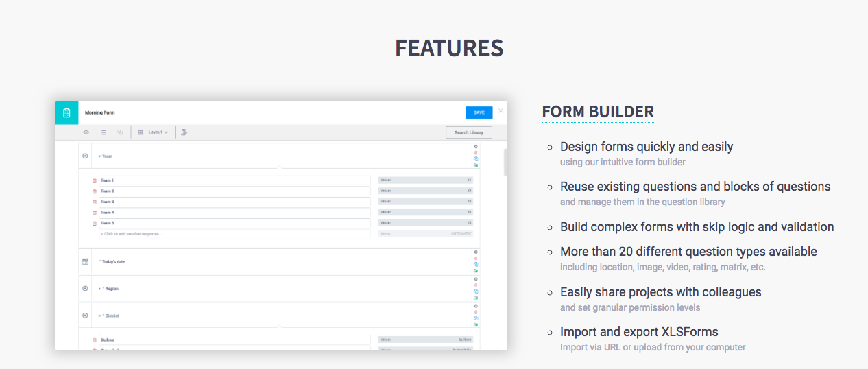Select the radio type icon beside Team
Image resolution: width=868 pixels, height=369 pixels.
[85, 156]
